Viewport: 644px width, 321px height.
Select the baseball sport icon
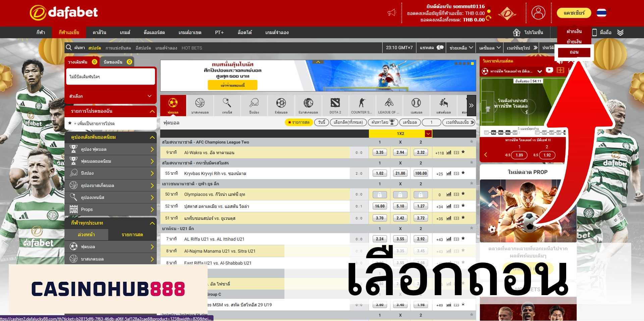416,105
